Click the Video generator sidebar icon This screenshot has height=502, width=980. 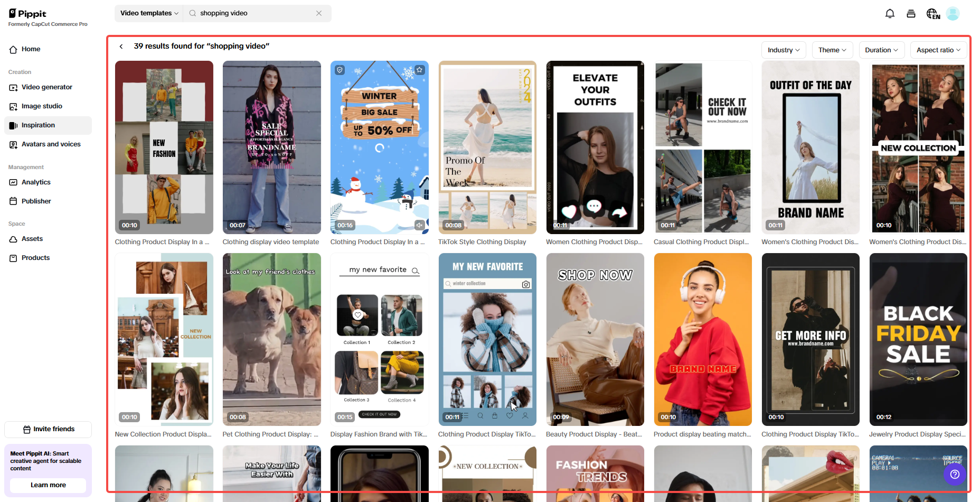[13, 88]
